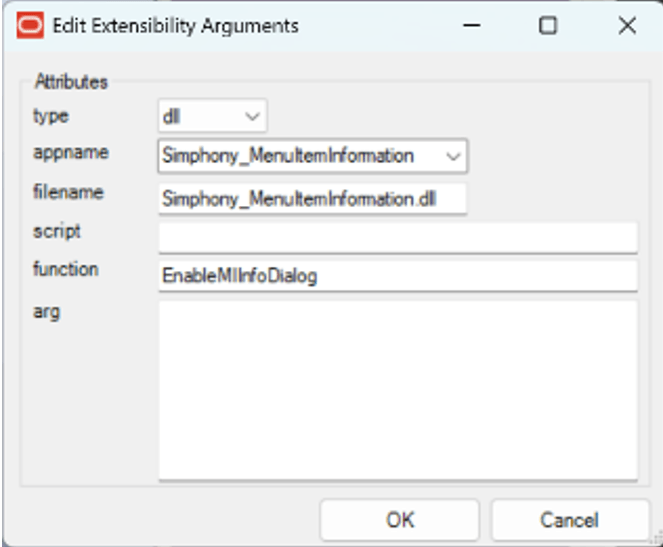Click the empty script field
663x547 pixels.
pyautogui.click(x=397, y=237)
